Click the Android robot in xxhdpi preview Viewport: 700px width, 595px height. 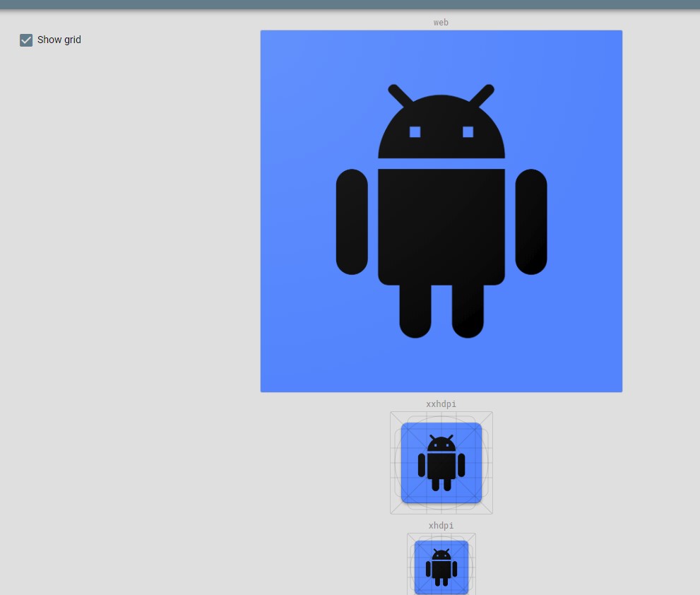pyautogui.click(x=441, y=463)
